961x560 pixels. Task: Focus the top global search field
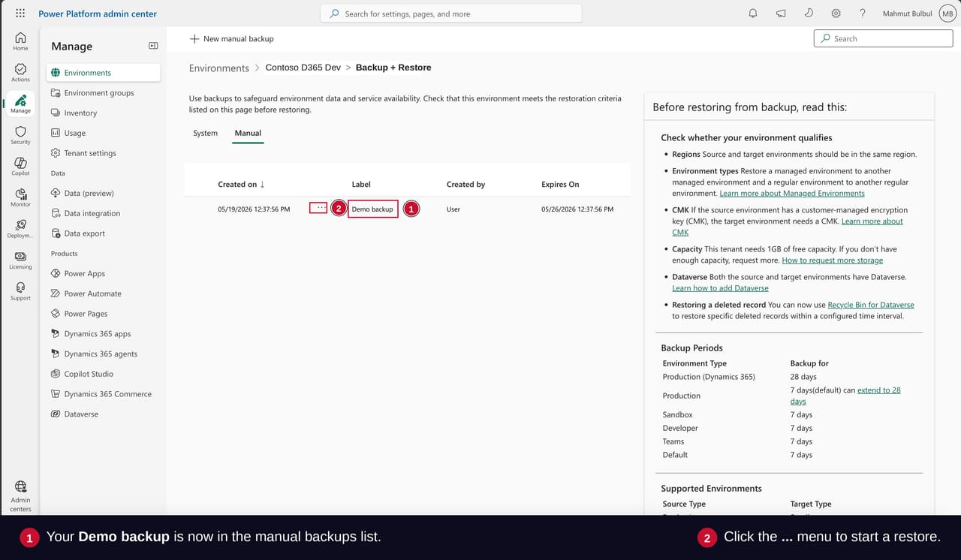(x=451, y=14)
